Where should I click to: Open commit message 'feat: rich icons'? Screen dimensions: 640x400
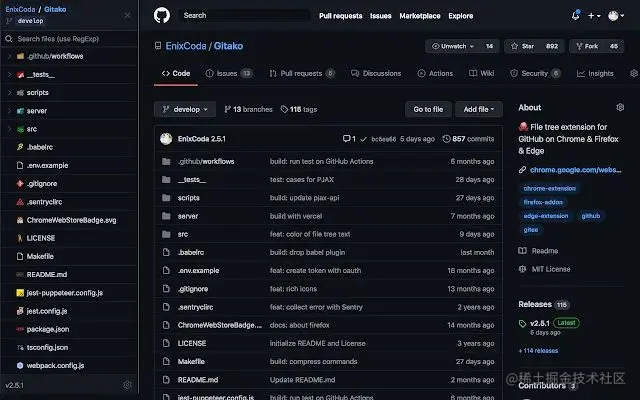click(293, 289)
